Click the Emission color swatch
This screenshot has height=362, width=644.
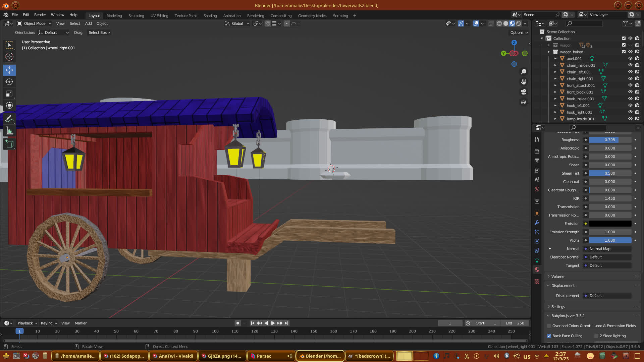610,224
